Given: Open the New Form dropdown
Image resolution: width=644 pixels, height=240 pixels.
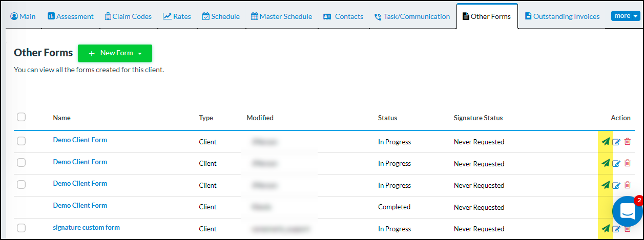Looking at the screenshot, I should (x=115, y=53).
